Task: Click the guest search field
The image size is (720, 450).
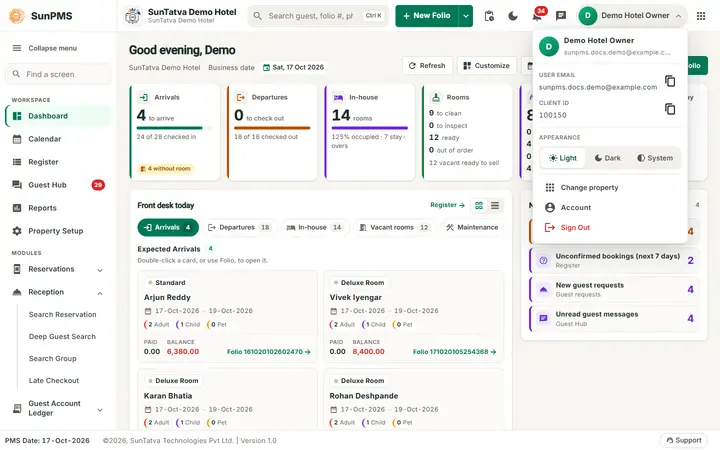Action: pyautogui.click(x=318, y=16)
